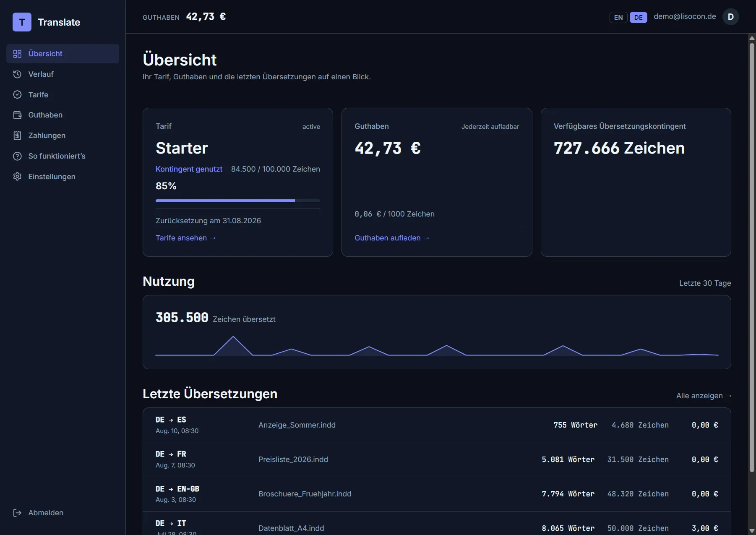Select the Broschuere_Fruehjahr.indd entry
756x535 pixels.
click(437, 494)
